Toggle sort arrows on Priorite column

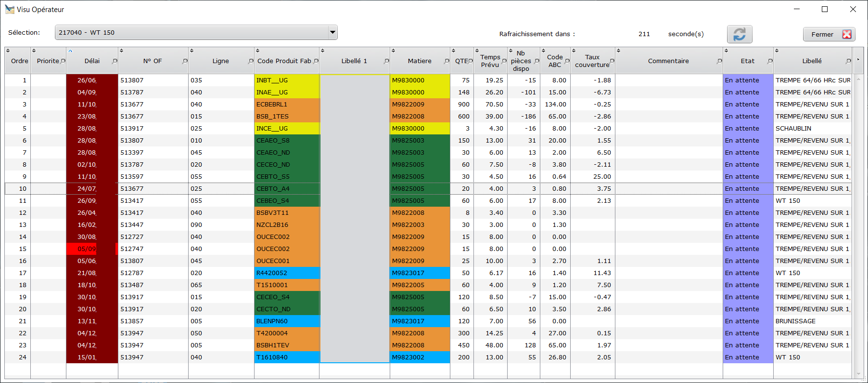pos(34,50)
